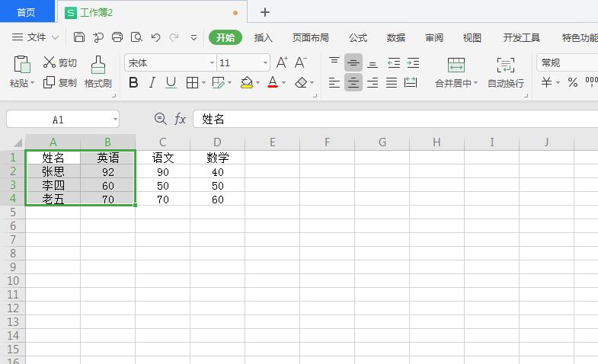Apply percent style format
Image resolution: width=598 pixels, height=364 pixels.
pos(573,82)
